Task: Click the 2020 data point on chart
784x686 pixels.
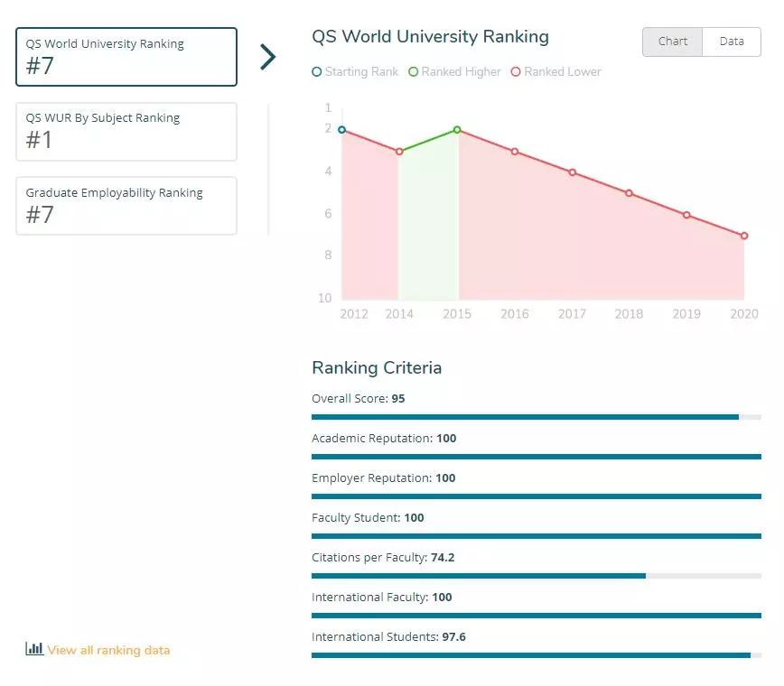Action: (x=744, y=236)
